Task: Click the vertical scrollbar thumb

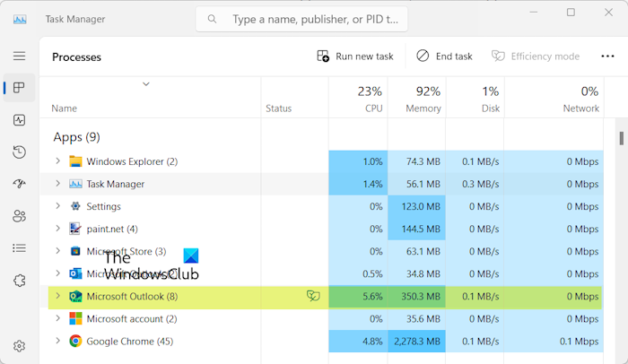Action: pyautogui.click(x=621, y=138)
